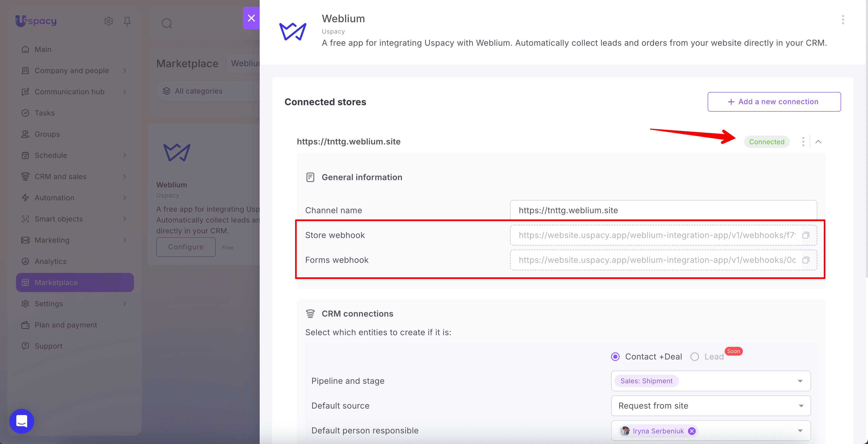The image size is (868, 444).
Task: Select the Contact +Deal radio option
Action: tap(615, 357)
